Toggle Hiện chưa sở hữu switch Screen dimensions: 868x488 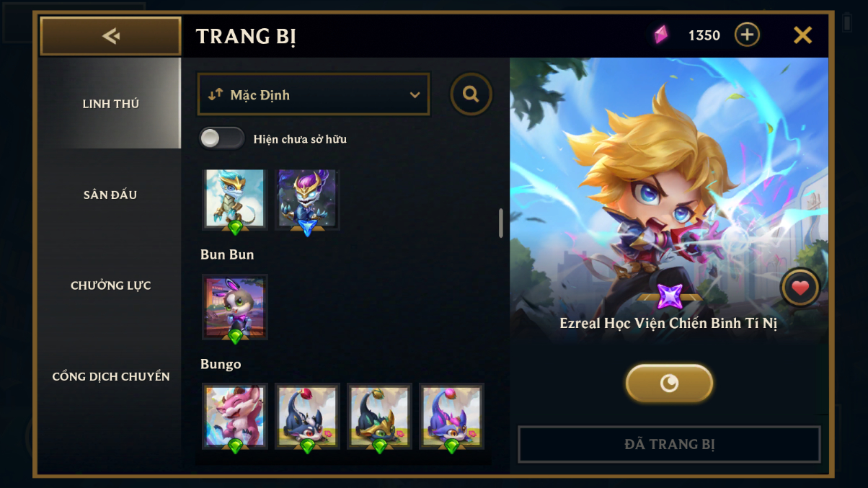[x=222, y=138]
